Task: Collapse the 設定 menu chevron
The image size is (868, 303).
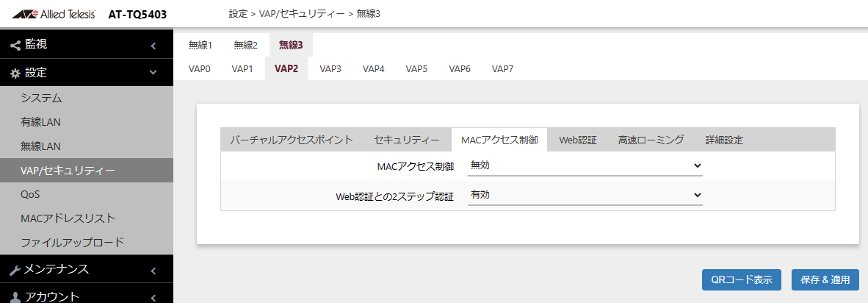Action: [x=153, y=73]
